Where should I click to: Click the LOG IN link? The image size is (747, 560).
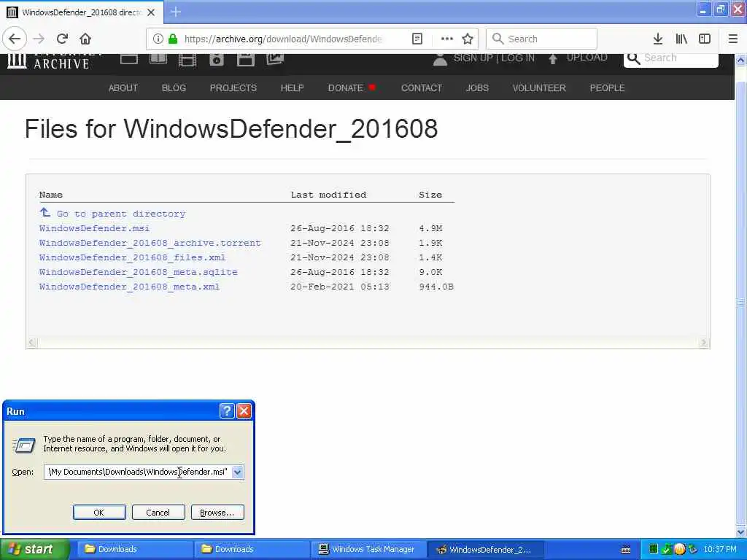point(518,58)
